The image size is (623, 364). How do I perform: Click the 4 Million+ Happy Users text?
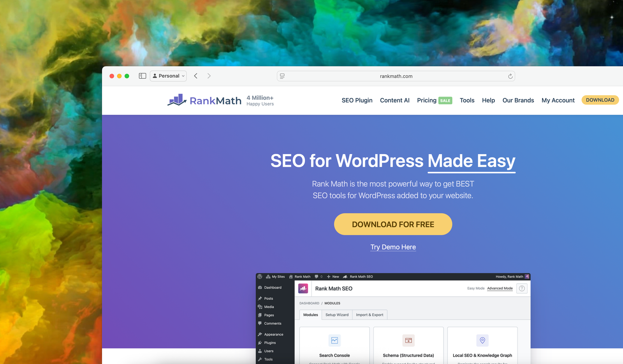click(260, 100)
